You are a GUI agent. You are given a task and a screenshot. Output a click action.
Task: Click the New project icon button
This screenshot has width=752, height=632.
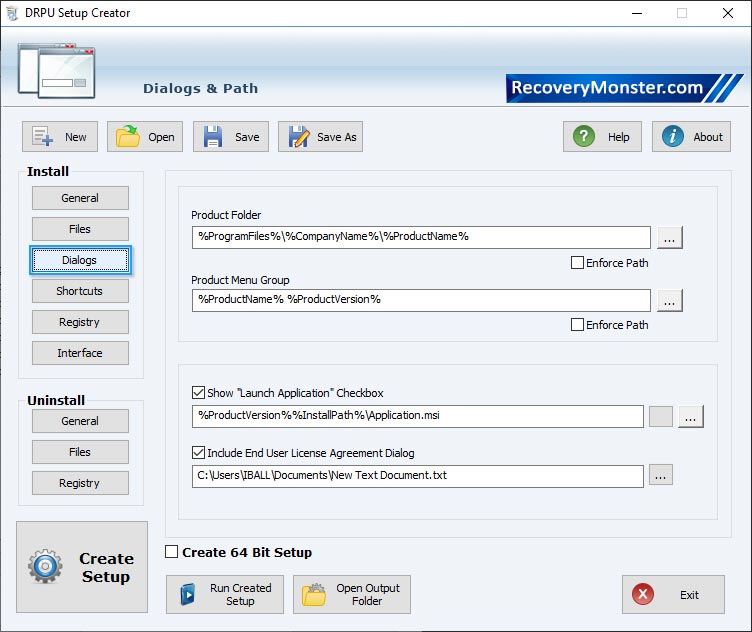point(60,137)
